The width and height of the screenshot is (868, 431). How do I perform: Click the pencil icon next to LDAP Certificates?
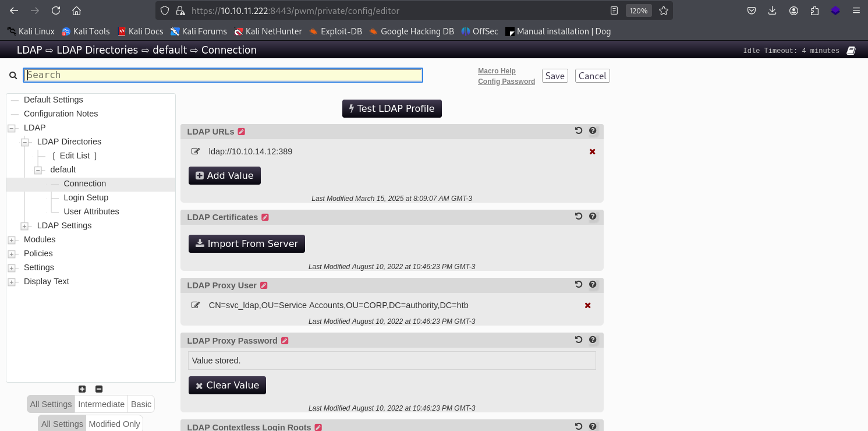click(265, 217)
